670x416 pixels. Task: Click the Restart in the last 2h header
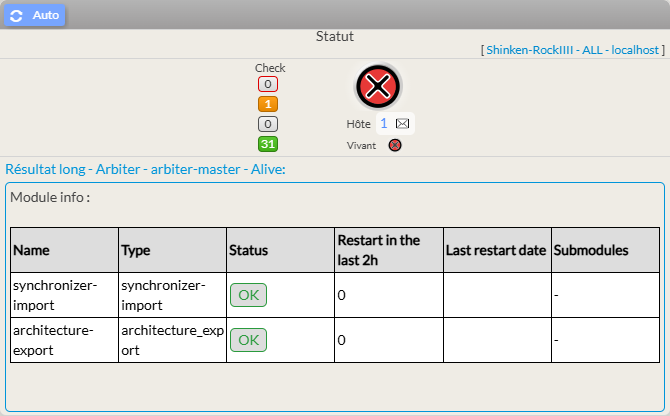pos(379,250)
